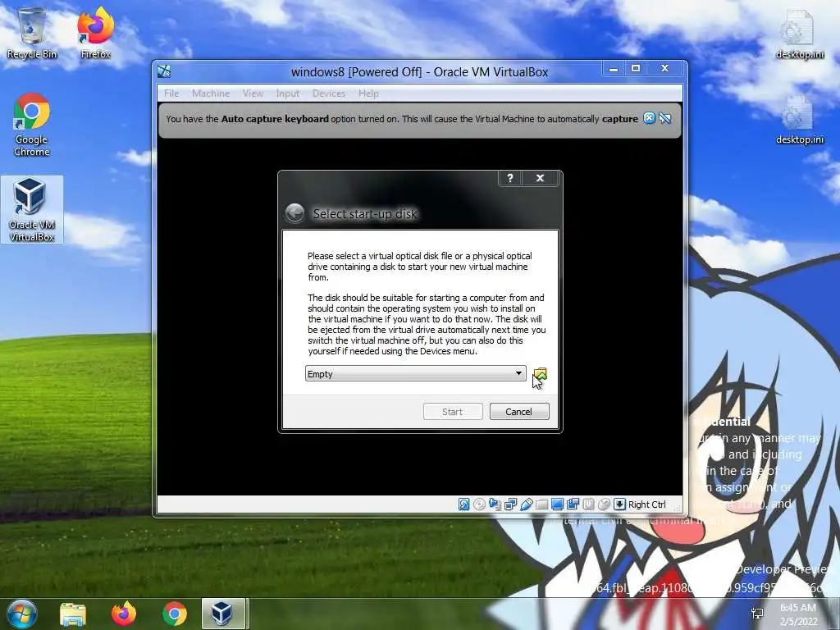
Task: Click the audio status icon
Action: [495, 504]
